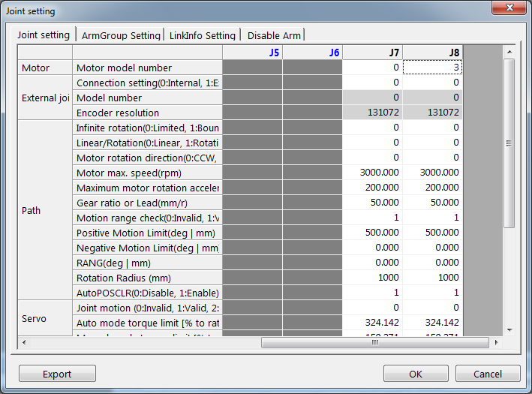Open the LinkInfo Setting tab
532x394 pixels.
pos(203,35)
